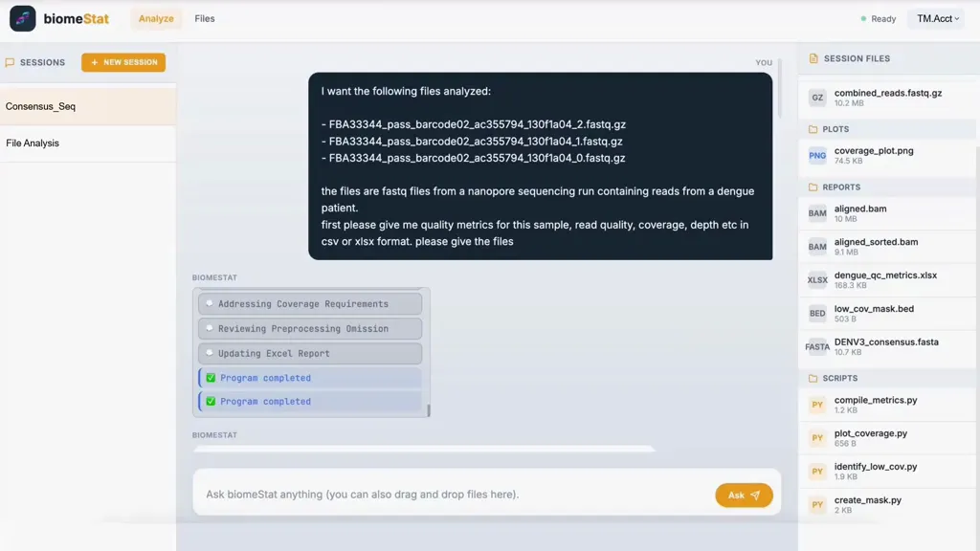
Task: Select the Analyze tab
Action: 155,18
